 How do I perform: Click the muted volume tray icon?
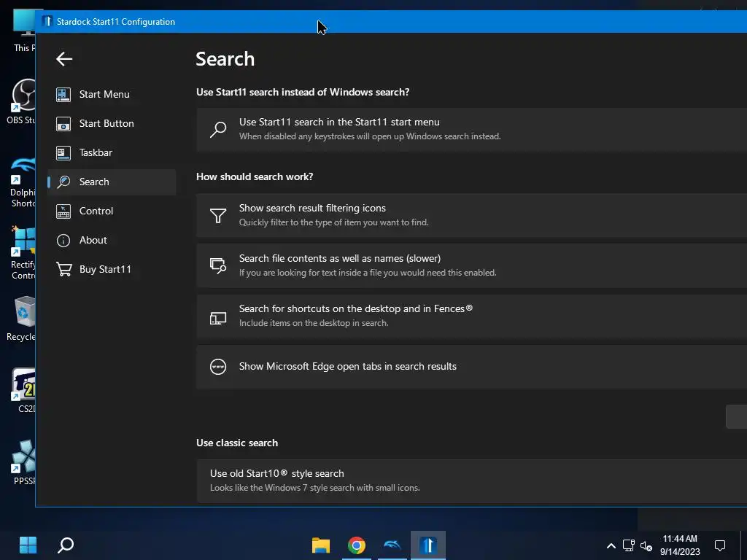click(646, 546)
